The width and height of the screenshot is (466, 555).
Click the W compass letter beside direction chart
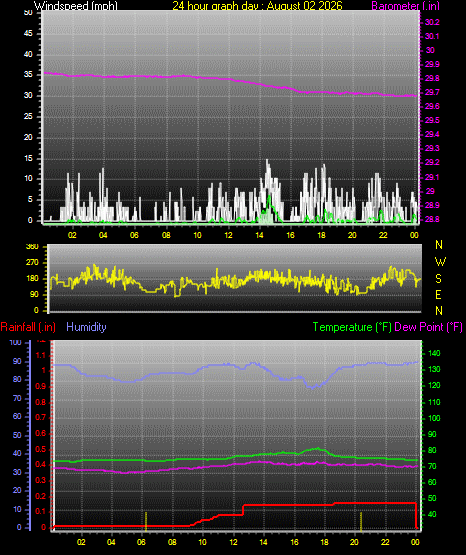pos(440,262)
